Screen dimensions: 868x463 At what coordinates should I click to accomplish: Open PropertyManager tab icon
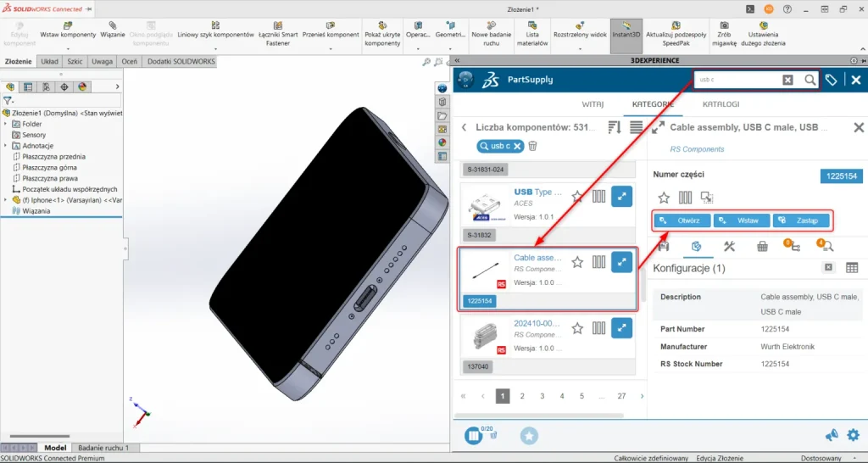[x=28, y=86]
